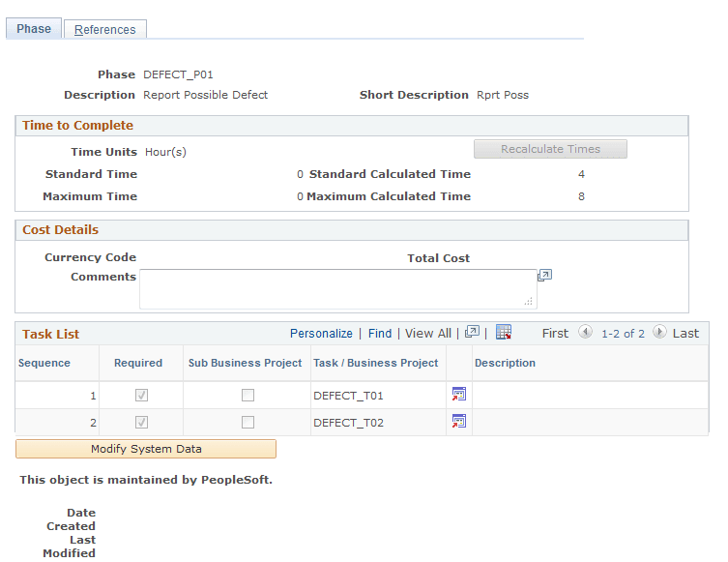
Task: Switch to the Phase tab
Action: click(x=34, y=29)
